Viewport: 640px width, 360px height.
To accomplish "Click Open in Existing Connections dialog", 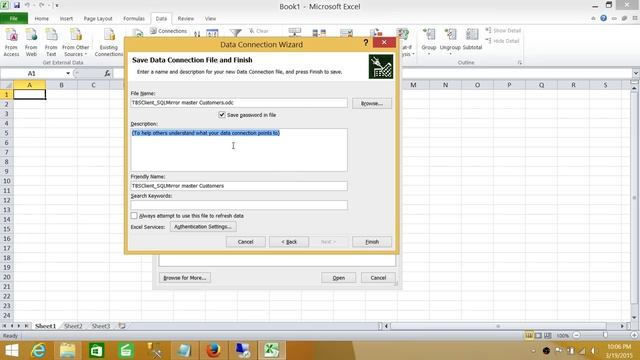I will (338, 278).
